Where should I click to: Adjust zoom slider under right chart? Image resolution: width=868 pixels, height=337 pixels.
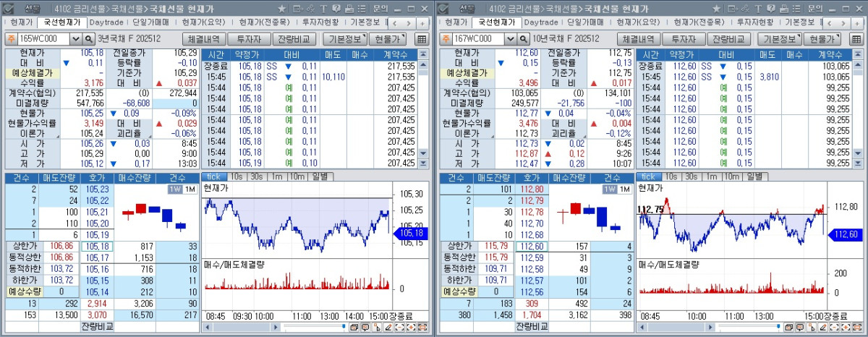tap(777, 326)
